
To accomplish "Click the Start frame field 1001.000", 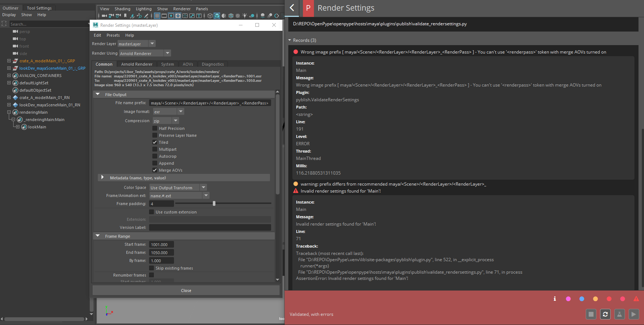I will 162,244.
